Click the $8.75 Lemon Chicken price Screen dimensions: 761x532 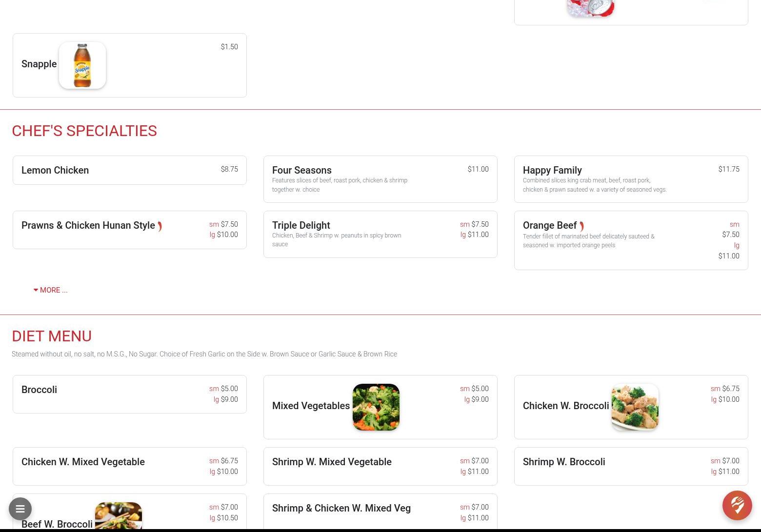pos(229,169)
